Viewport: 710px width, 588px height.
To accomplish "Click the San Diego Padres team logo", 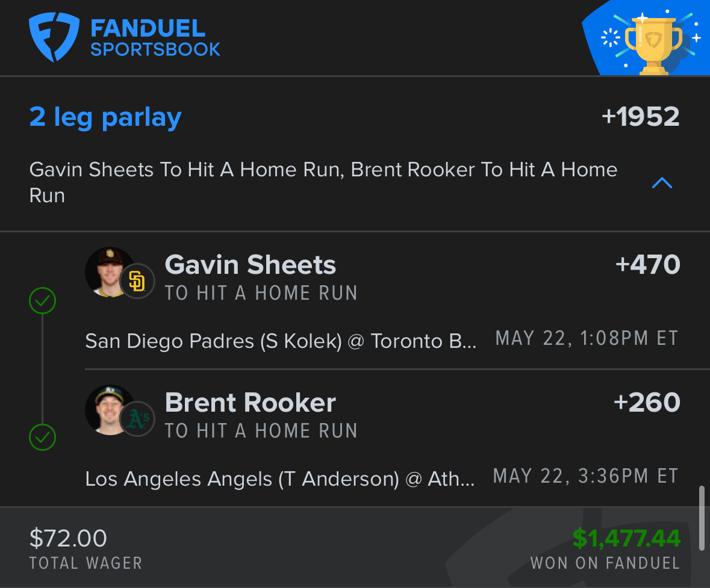I will click(x=137, y=282).
